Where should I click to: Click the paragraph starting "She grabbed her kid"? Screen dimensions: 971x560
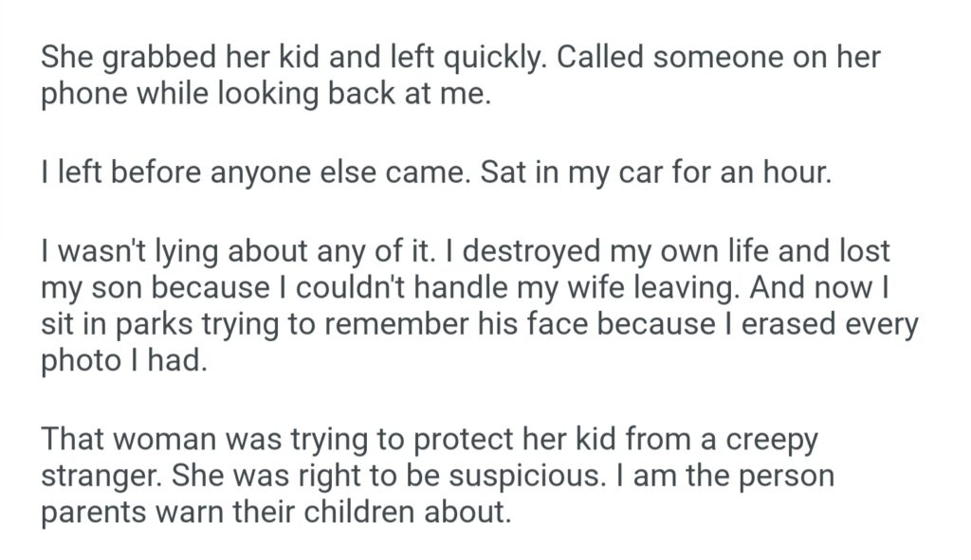point(284,59)
